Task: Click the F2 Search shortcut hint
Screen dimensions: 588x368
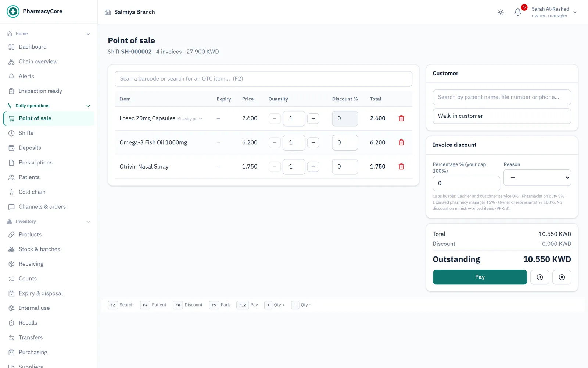Action: 121,305
